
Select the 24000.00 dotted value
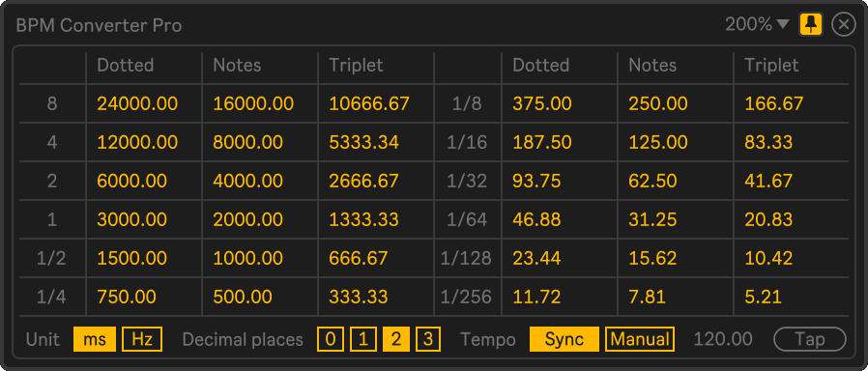tap(138, 103)
